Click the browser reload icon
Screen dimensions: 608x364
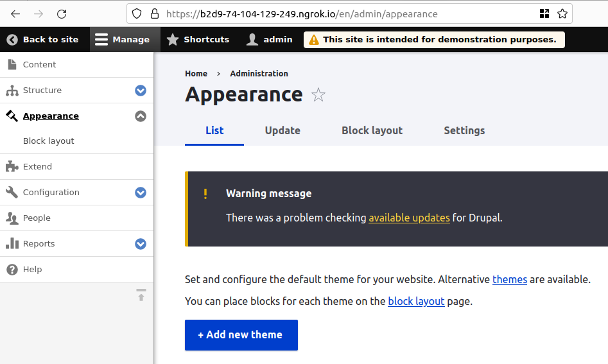[62, 13]
